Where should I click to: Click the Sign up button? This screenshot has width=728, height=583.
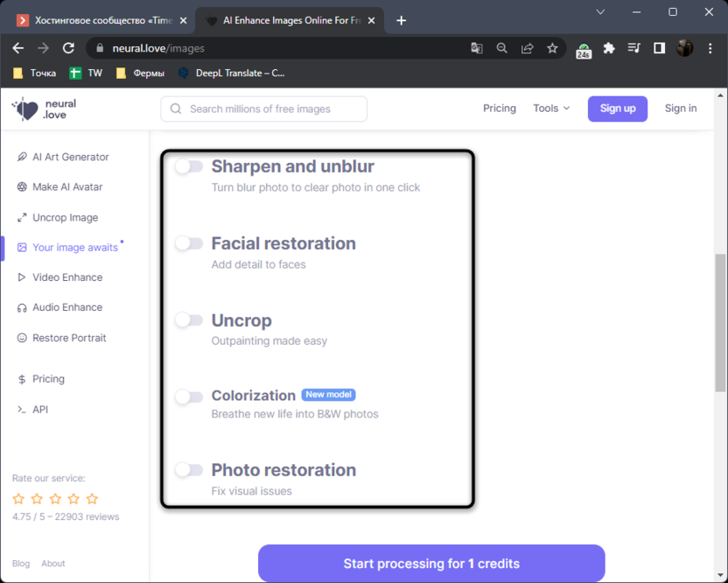618,109
